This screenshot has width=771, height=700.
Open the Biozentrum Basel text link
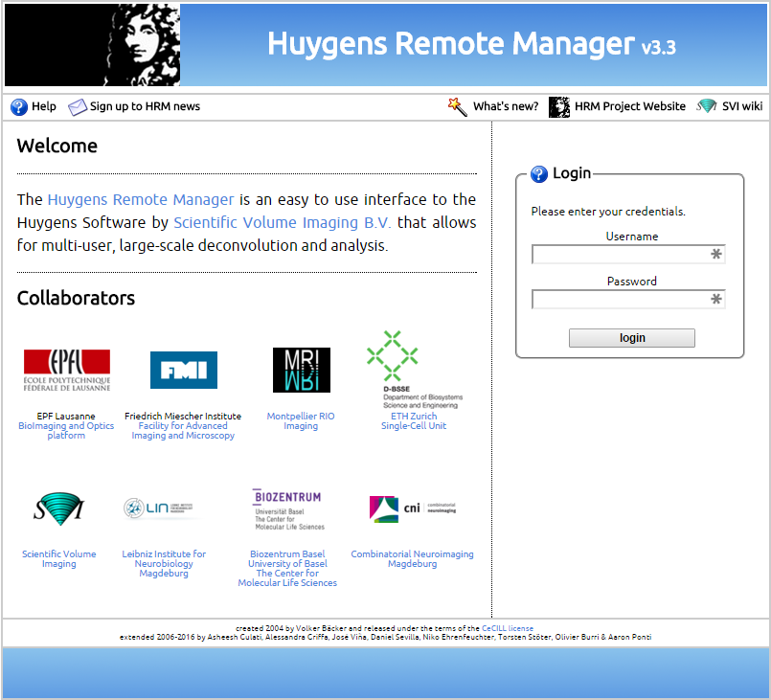[287, 568]
